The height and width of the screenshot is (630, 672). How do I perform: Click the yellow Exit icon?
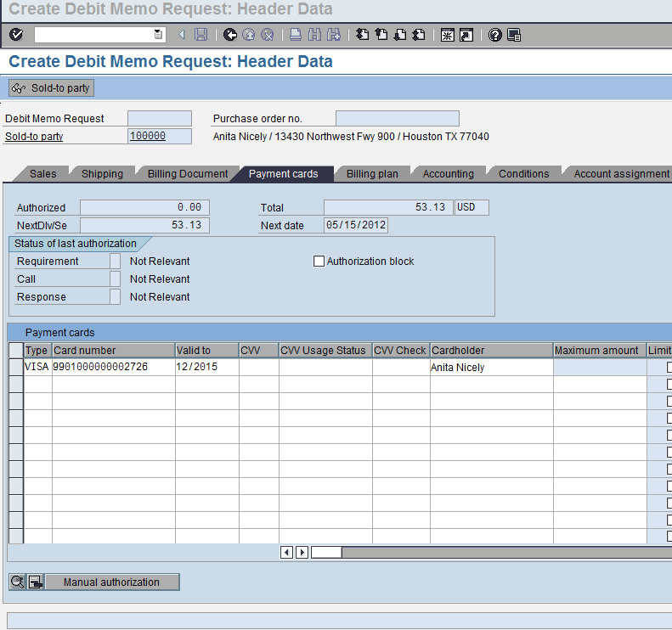point(249,35)
